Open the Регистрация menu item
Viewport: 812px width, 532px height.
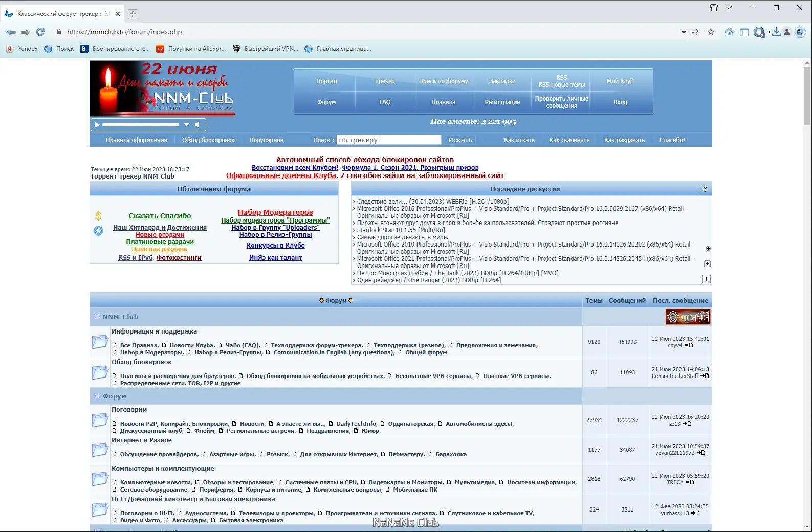tap(502, 102)
